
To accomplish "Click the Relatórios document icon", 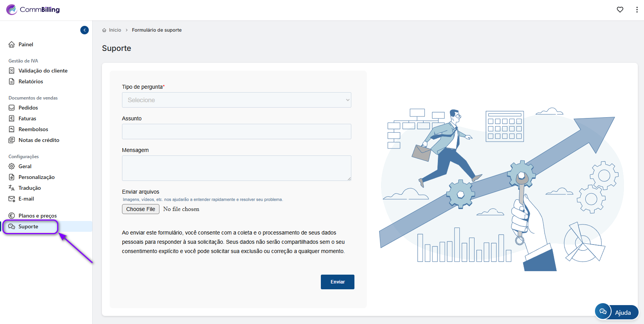I will [x=12, y=81].
